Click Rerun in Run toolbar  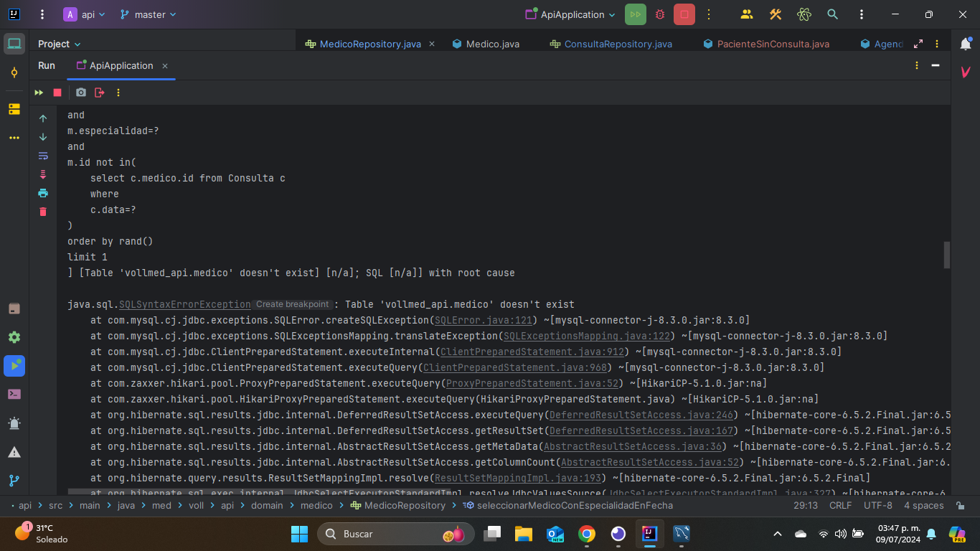(x=39, y=93)
